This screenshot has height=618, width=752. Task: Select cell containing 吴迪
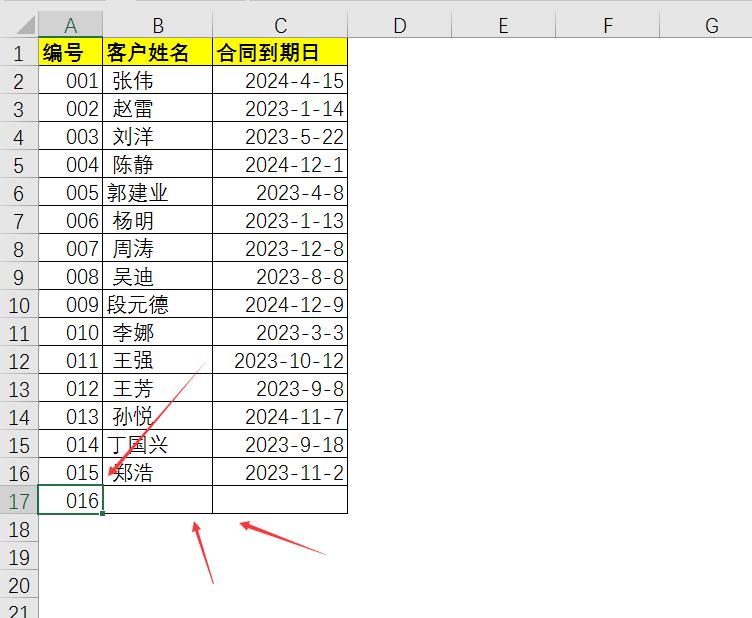158,276
